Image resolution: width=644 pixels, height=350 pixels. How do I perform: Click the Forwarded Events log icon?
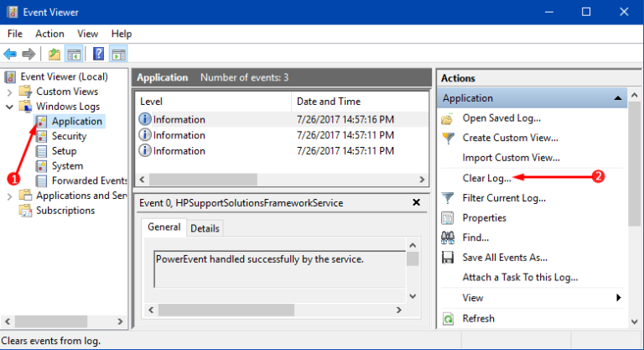tap(41, 180)
